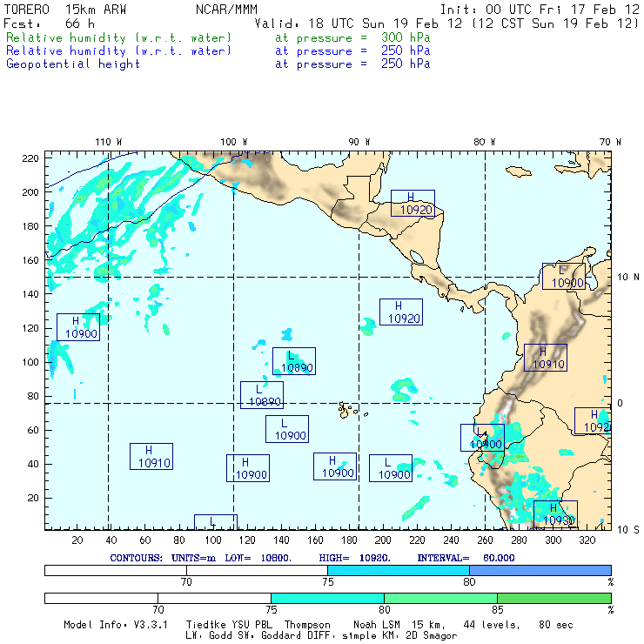Viewport: 644px width, 644px height.
Task: Click the Geopotential height legend text
Action: 73,64
